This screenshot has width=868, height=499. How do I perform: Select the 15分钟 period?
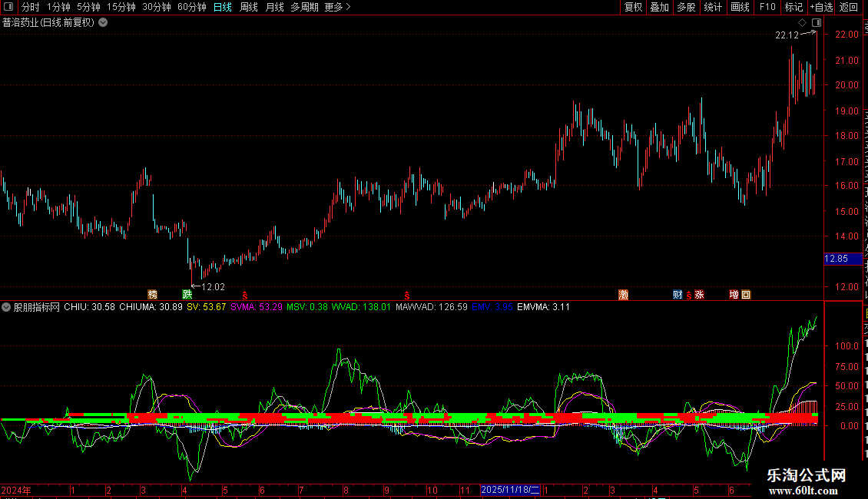click(121, 7)
